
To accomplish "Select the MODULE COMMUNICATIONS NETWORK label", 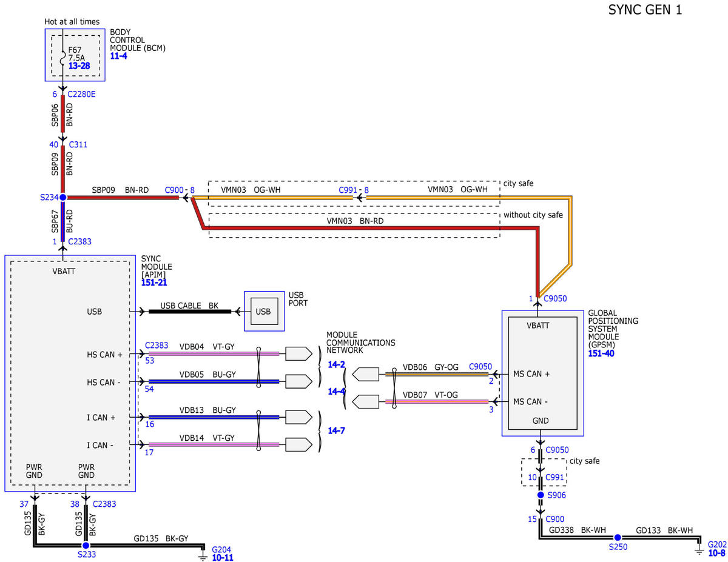I will pyautogui.click(x=360, y=343).
